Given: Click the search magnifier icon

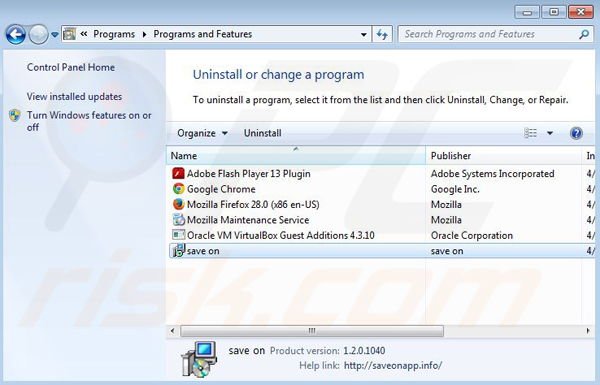Looking at the screenshot, I should point(584,34).
